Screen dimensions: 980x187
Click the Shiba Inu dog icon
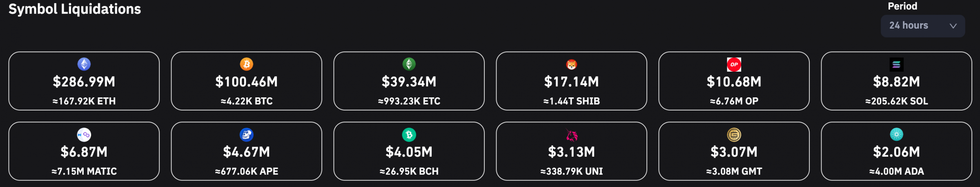tap(572, 64)
